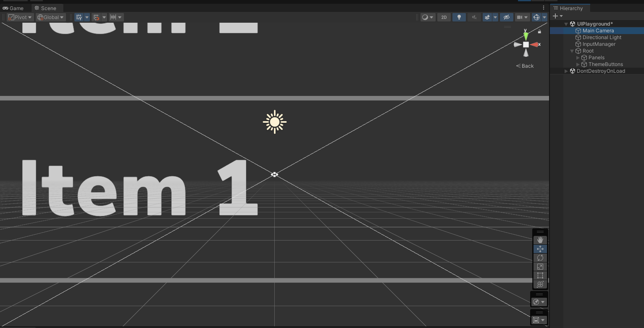Select the Rotate tool

point(540,257)
